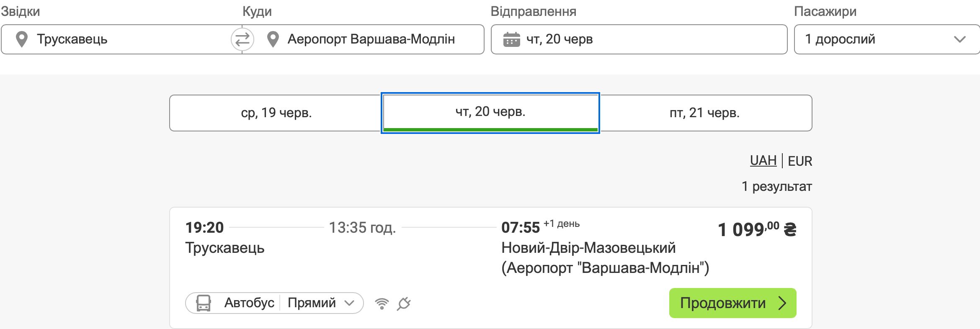Click the location pin in destination field
Screen dimensions: 980x329
(273, 39)
